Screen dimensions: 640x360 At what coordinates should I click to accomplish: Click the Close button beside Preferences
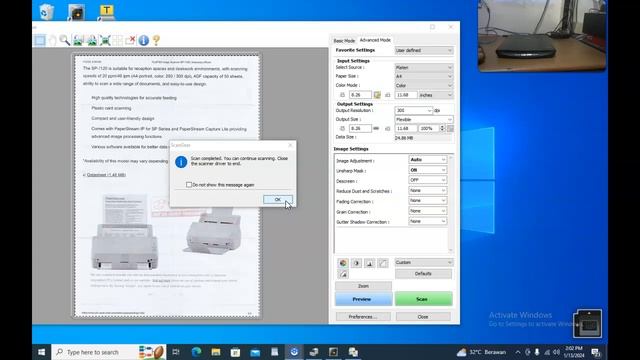coord(423,317)
